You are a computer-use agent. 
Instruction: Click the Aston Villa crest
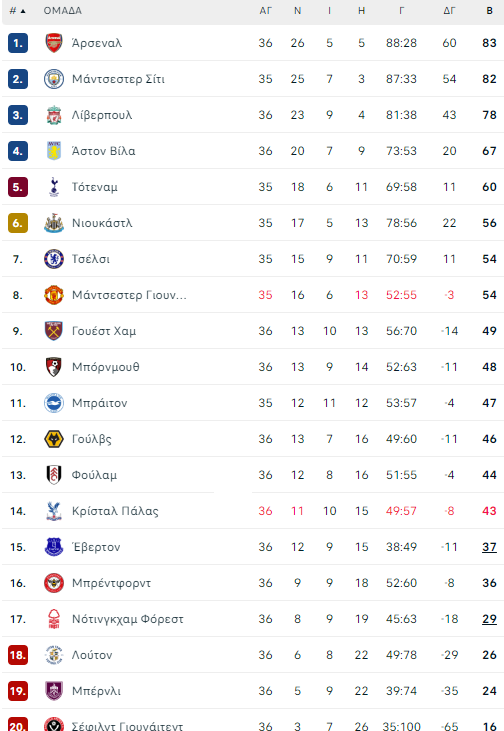pos(54,151)
